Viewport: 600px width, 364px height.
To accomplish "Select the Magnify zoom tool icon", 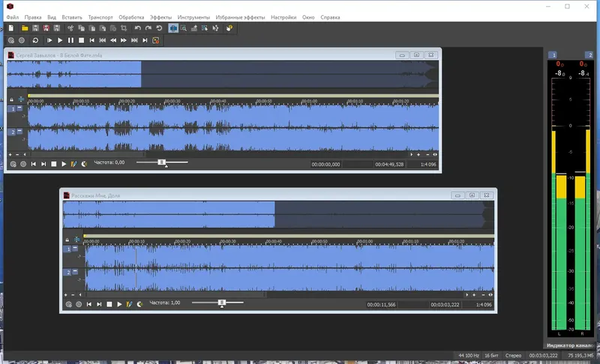I will pos(184,28).
